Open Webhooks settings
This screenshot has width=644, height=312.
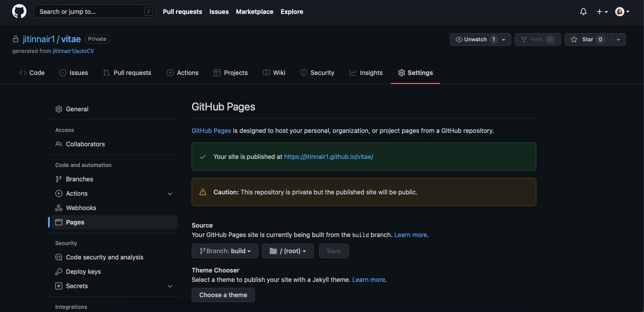(x=114, y=208)
